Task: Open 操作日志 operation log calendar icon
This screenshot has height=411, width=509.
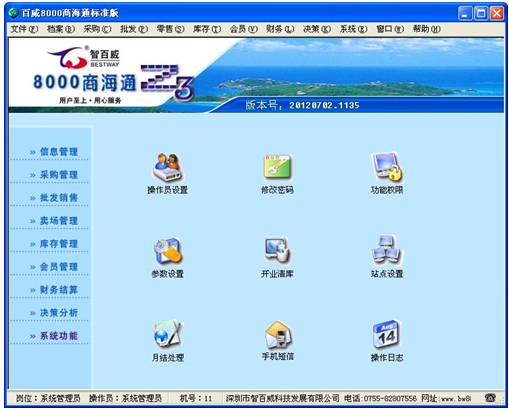Action: (387, 334)
